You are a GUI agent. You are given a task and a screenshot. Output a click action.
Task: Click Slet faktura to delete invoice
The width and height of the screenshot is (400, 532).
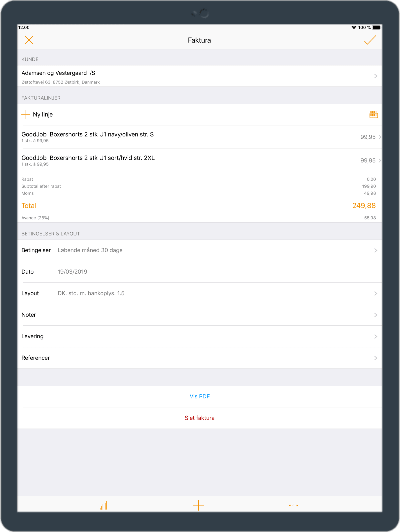(200, 418)
